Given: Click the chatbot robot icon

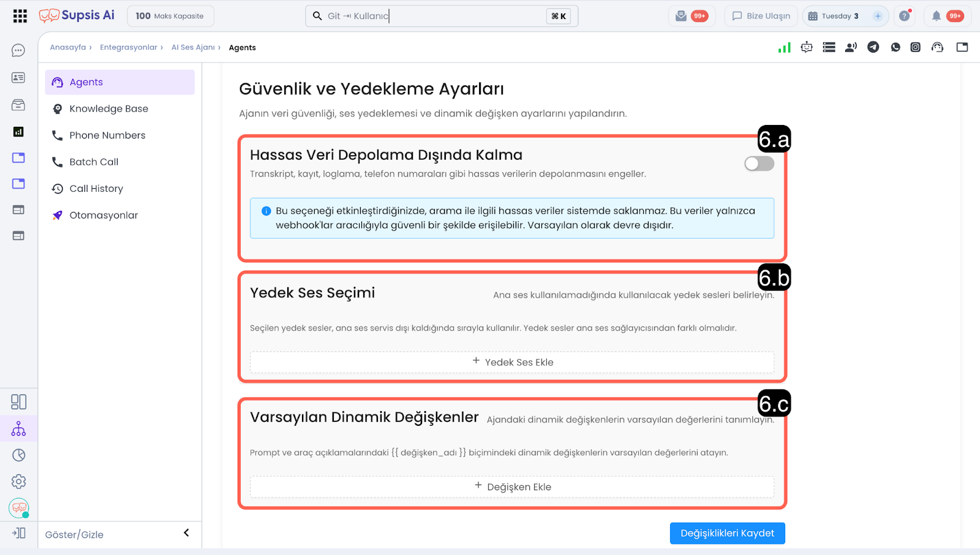Looking at the screenshot, I should point(807,47).
